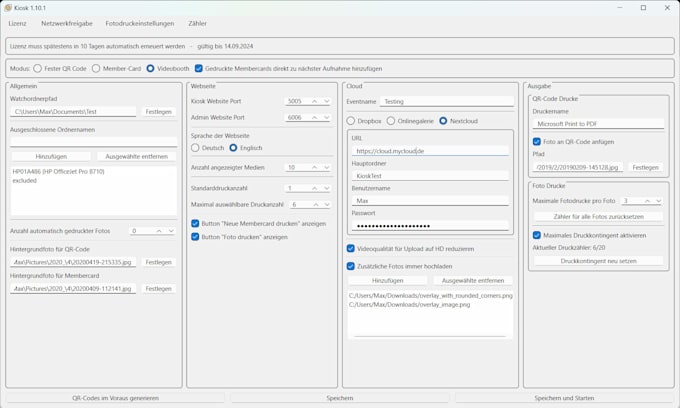Screen dimensions: 680x408
Task: Select the Videobooth mode
Action: click(x=151, y=68)
